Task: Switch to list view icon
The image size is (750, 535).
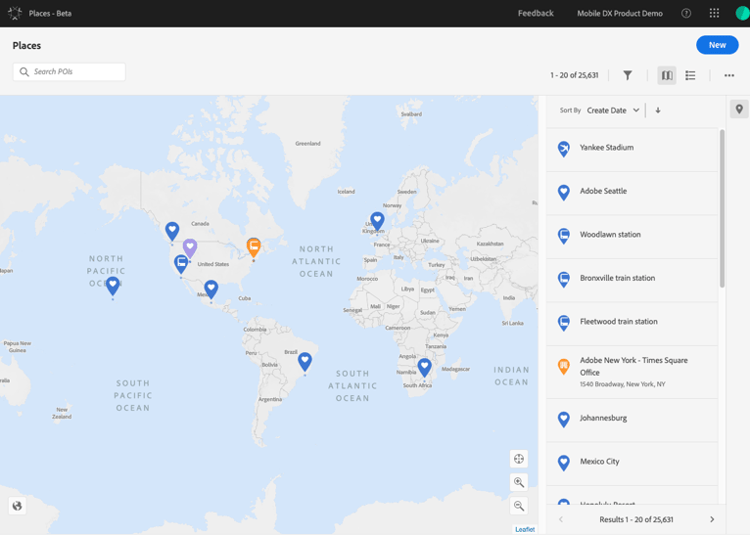Action: (690, 75)
